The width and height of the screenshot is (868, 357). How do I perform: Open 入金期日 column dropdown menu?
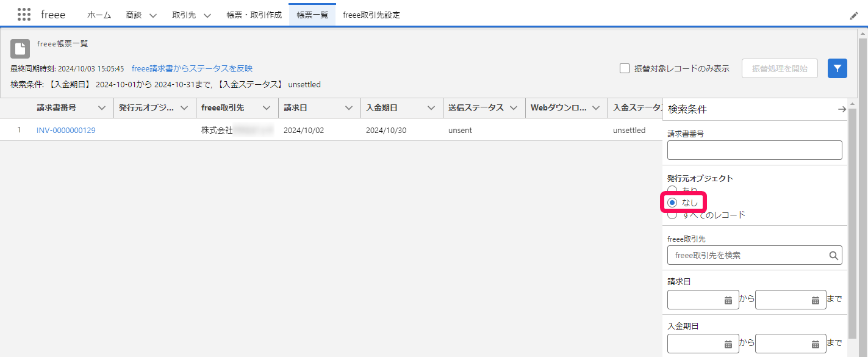coord(431,108)
